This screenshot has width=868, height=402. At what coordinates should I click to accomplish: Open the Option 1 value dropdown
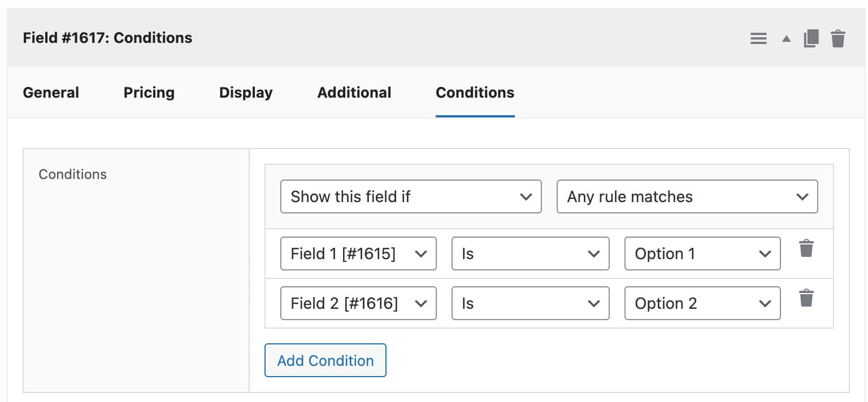click(x=702, y=254)
